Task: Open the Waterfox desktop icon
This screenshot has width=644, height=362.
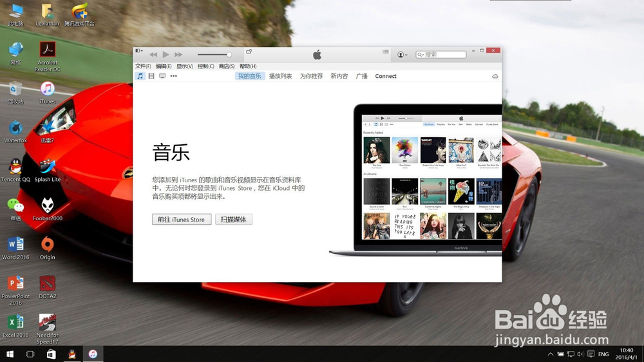Action: tap(15, 131)
